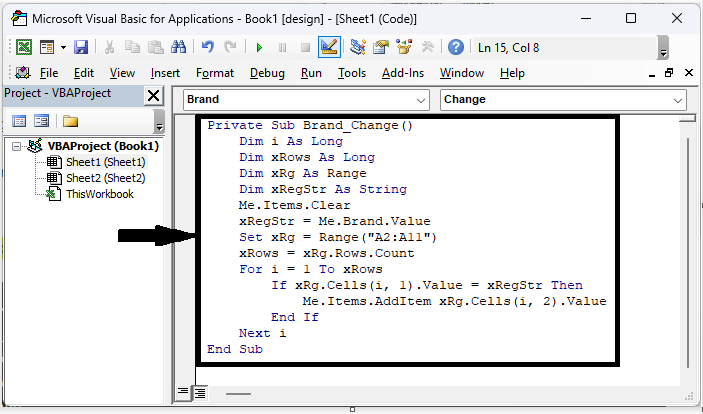Click the Copy icon in toolbar
This screenshot has width=703, height=414.
[132, 47]
